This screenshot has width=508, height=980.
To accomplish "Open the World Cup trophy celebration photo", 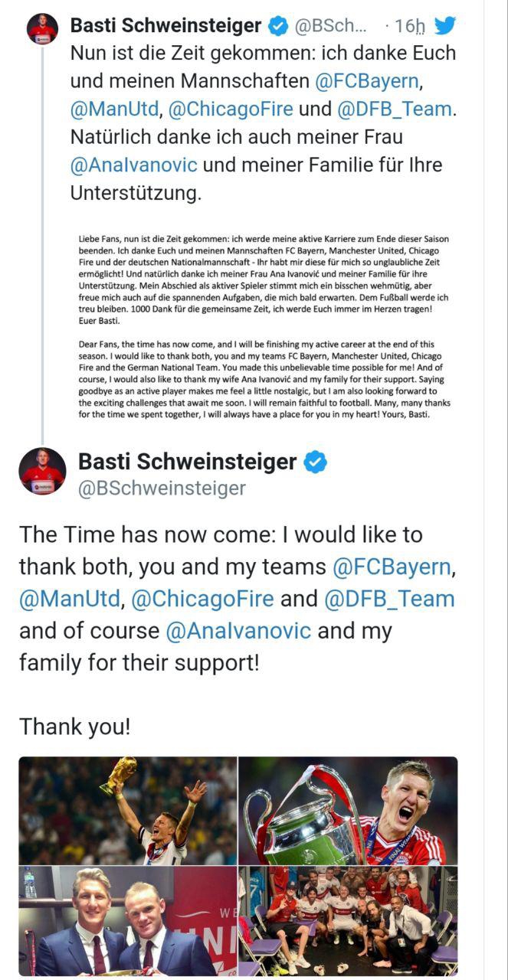I will click(x=128, y=811).
